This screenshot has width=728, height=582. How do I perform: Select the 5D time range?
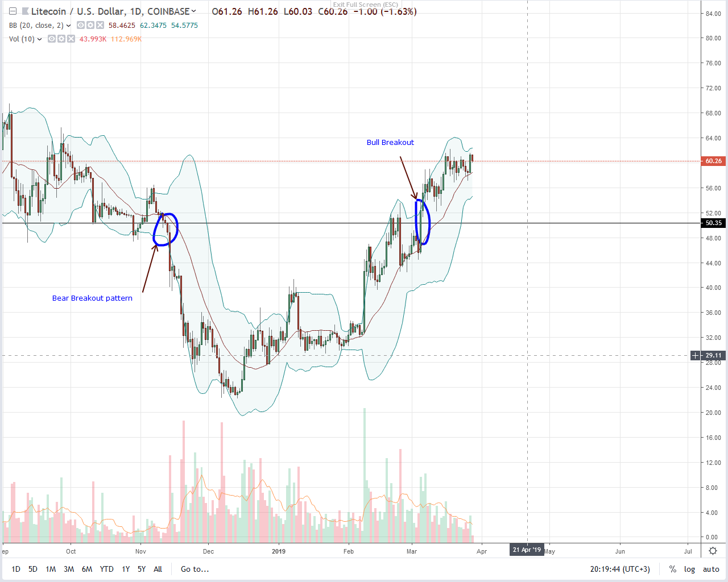tap(33, 569)
